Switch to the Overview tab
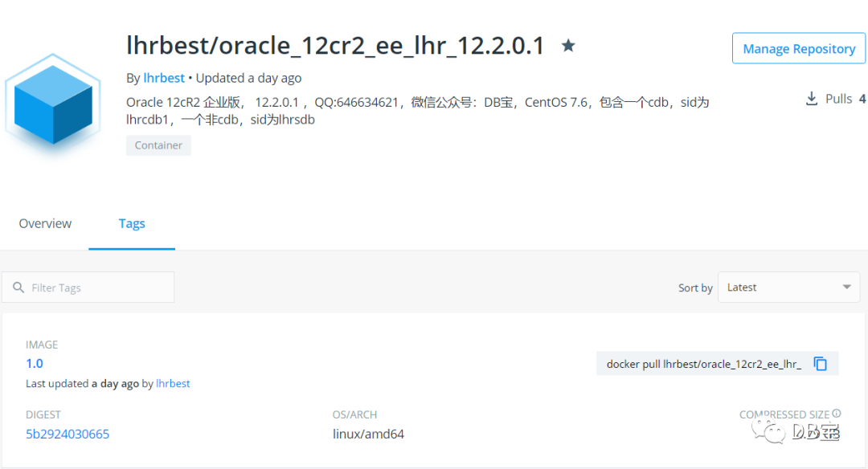868x469 pixels. (45, 223)
